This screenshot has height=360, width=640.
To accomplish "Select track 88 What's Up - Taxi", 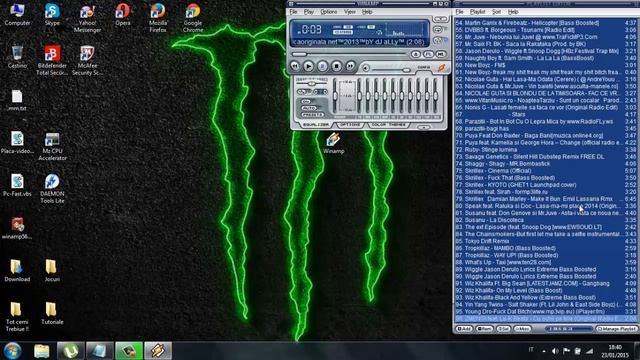I will click(x=546, y=262).
